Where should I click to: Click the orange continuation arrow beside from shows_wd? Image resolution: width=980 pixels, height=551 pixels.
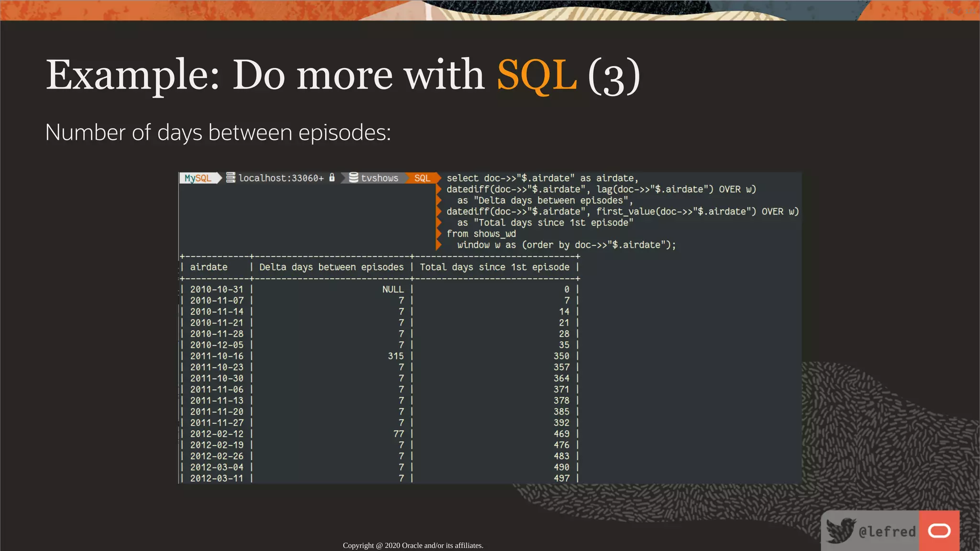[438, 234]
